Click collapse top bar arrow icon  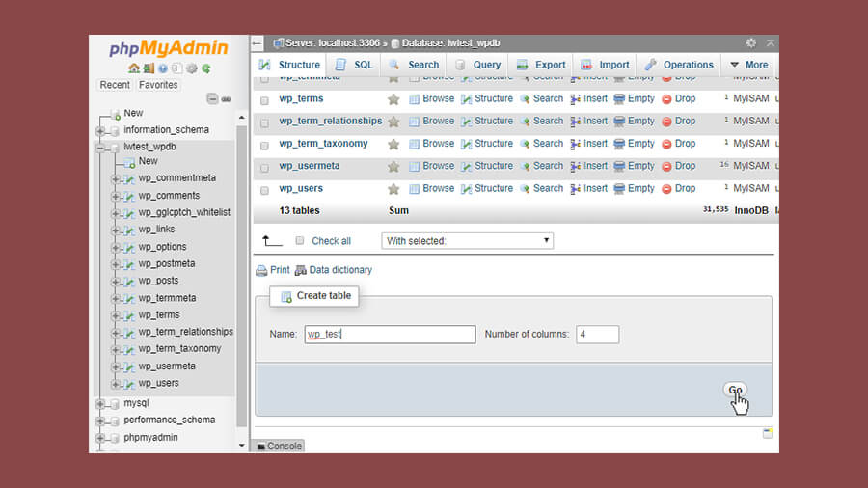(x=770, y=42)
